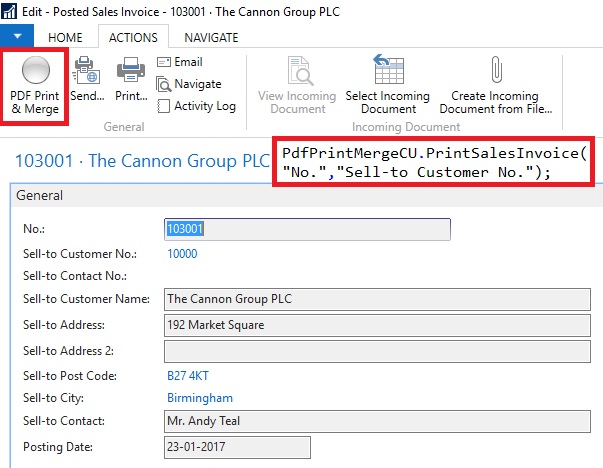Click the Sell-to Contact No. label
603x468 pixels.
coord(75,276)
